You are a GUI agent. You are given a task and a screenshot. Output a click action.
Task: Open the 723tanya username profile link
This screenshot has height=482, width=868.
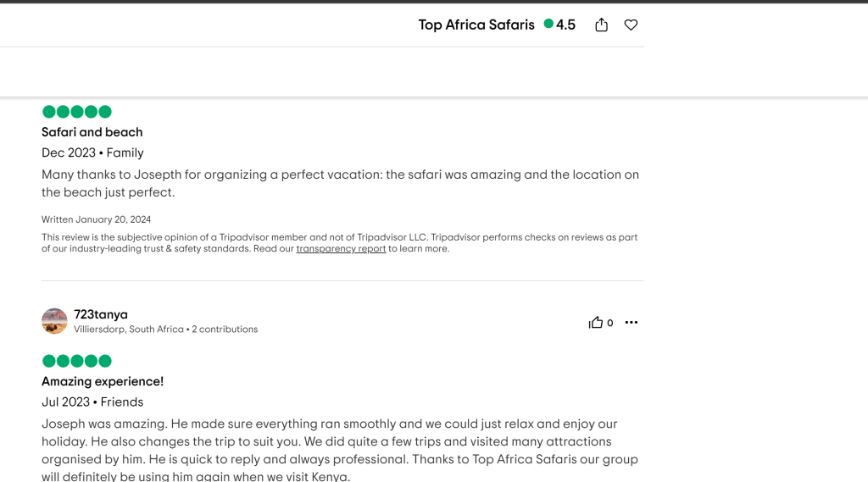tap(101, 314)
